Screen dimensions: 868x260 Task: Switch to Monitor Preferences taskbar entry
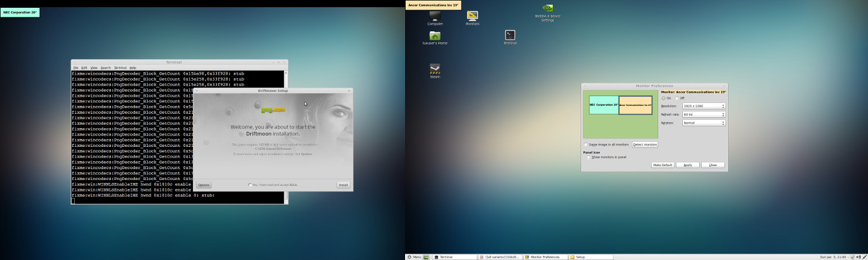[x=546, y=257]
